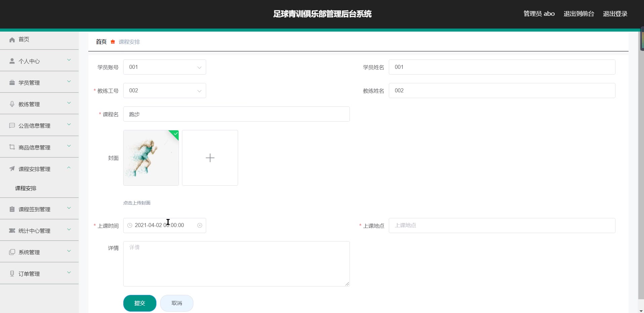
Task: Click the breadcrumb separator icon
Action: pos(113,42)
